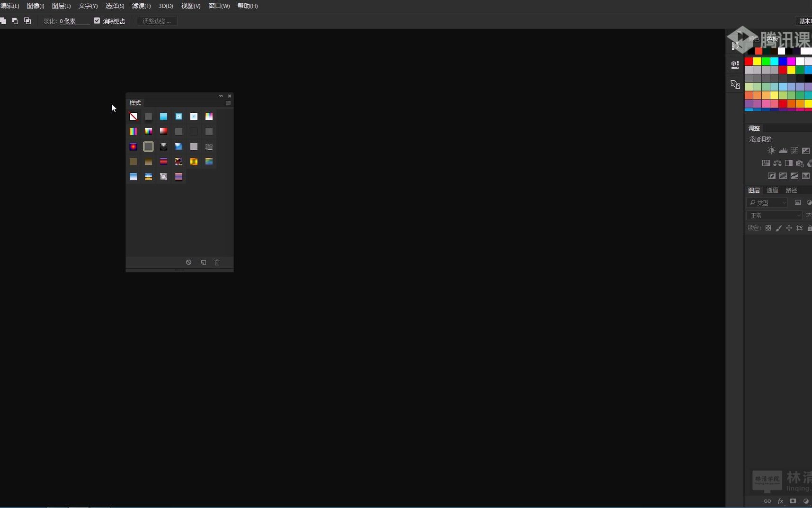
Task: Pick the magenta swatch in Swatches panel
Action: coord(791,62)
